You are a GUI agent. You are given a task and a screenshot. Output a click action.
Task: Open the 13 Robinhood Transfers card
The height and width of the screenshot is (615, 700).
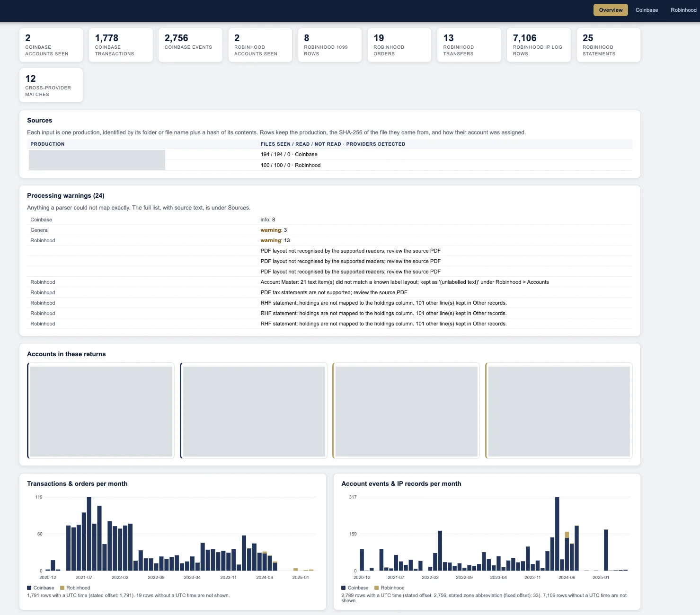pyautogui.click(x=469, y=45)
